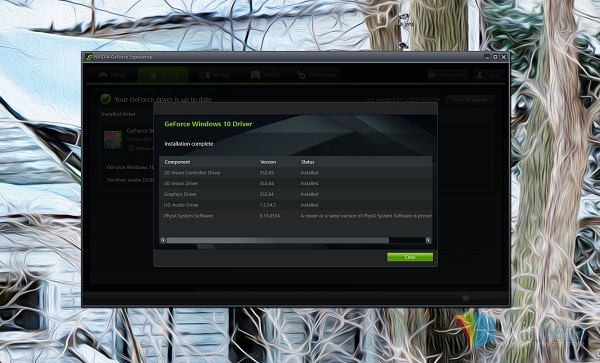This screenshot has width=600, height=363.
Task: Open the Preferences tab
Action: [317, 75]
